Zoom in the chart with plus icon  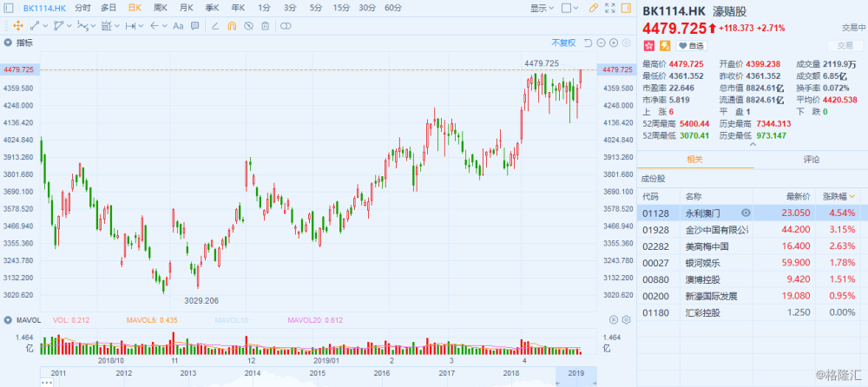[x=615, y=43]
